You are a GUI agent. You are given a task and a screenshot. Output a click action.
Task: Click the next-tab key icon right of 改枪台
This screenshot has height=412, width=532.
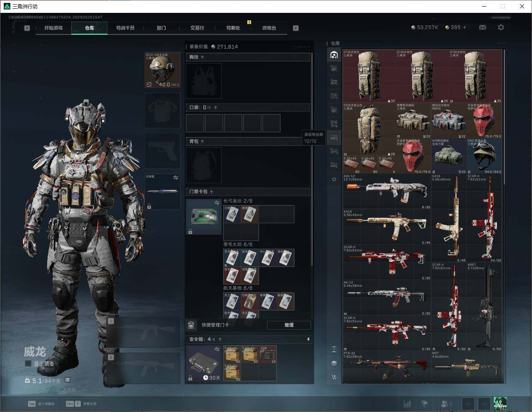[296, 28]
